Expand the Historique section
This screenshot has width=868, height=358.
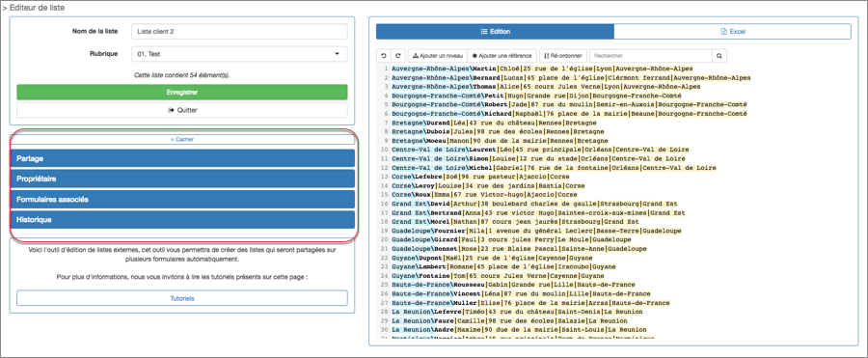[182, 219]
